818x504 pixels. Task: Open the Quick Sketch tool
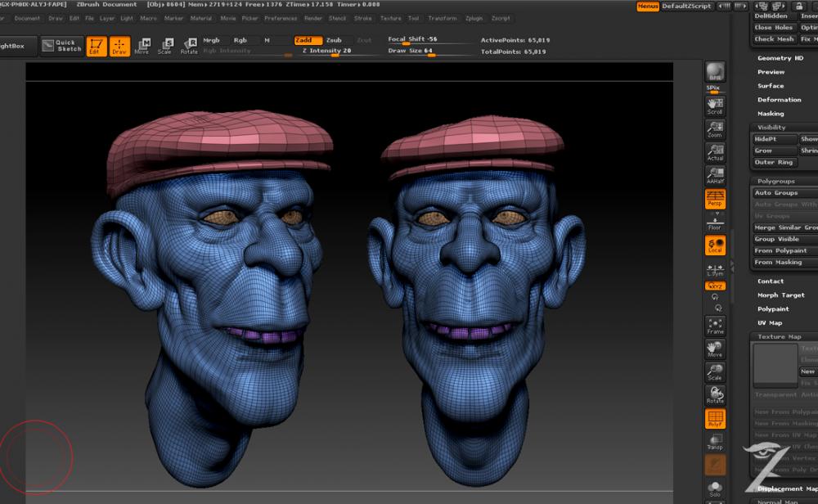(x=62, y=46)
